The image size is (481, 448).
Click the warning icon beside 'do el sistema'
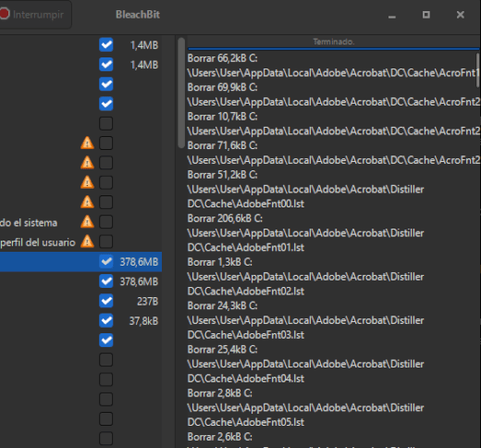pyautogui.click(x=87, y=222)
